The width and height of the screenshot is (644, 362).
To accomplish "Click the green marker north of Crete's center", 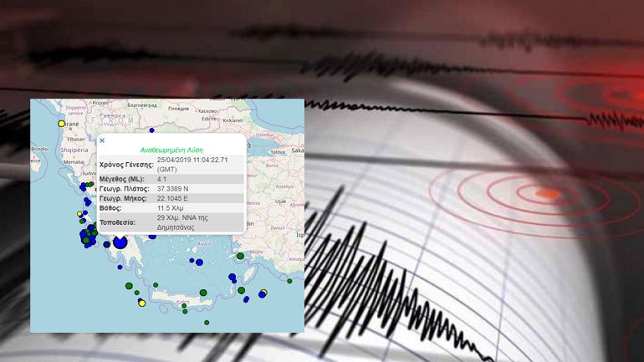I will coord(203,293).
